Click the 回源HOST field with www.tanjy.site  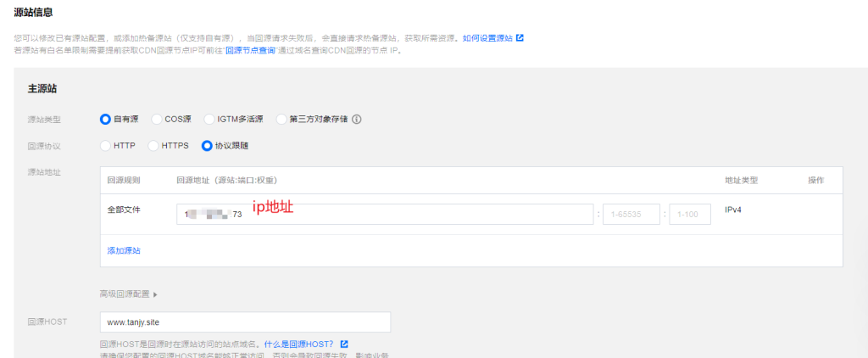(x=244, y=322)
